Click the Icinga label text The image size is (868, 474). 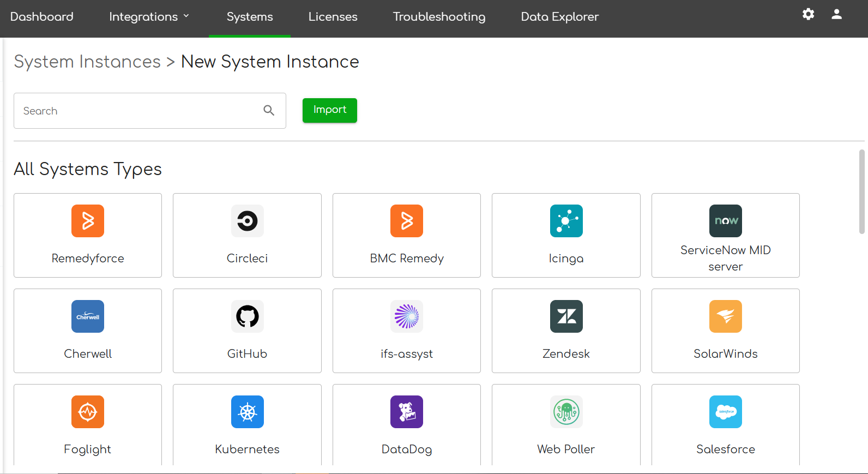566,259
